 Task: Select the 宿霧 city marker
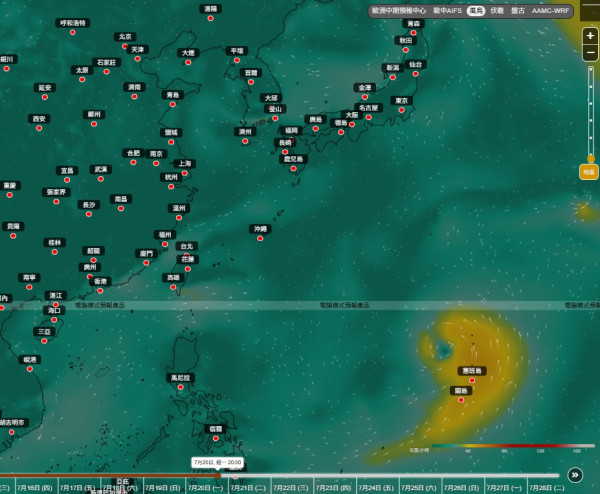pos(215,439)
